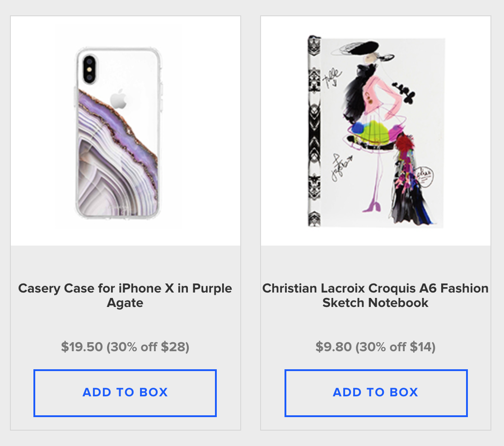504x446 pixels.
Task: Add the Christian Lacroix notebook to box
Action: click(376, 393)
